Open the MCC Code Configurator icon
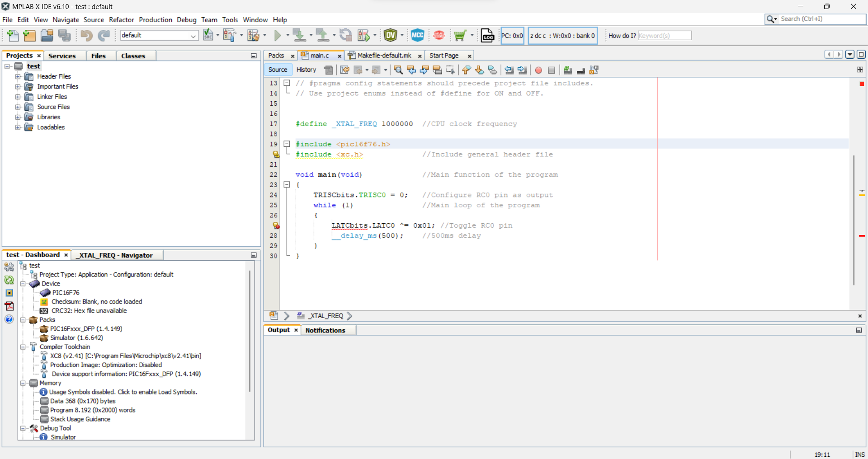The height and width of the screenshot is (459, 868). [x=417, y=35]
